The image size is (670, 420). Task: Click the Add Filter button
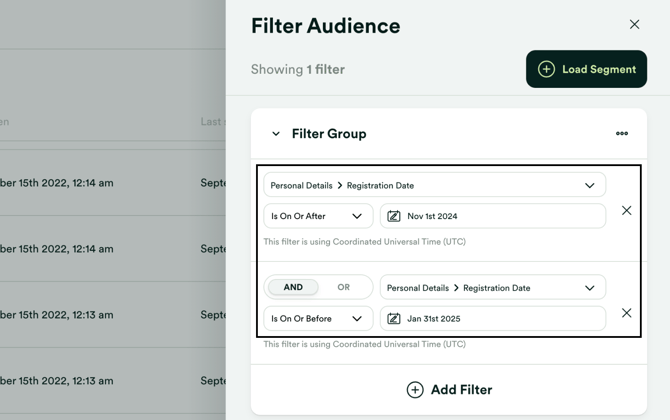(449, 390)
